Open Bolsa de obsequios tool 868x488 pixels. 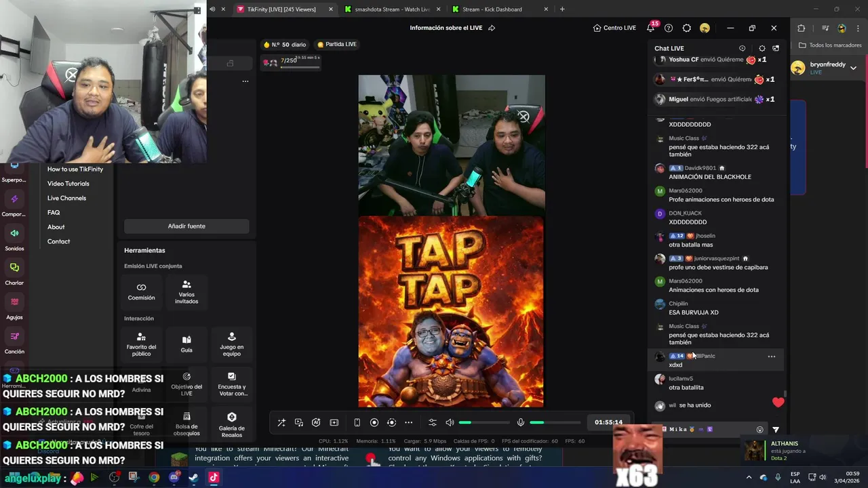click(186, 424)
